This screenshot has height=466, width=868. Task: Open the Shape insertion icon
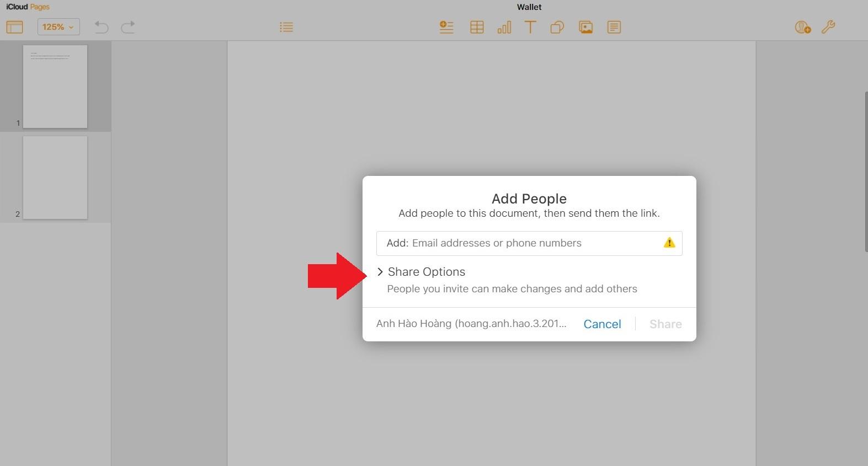point(557,27)
